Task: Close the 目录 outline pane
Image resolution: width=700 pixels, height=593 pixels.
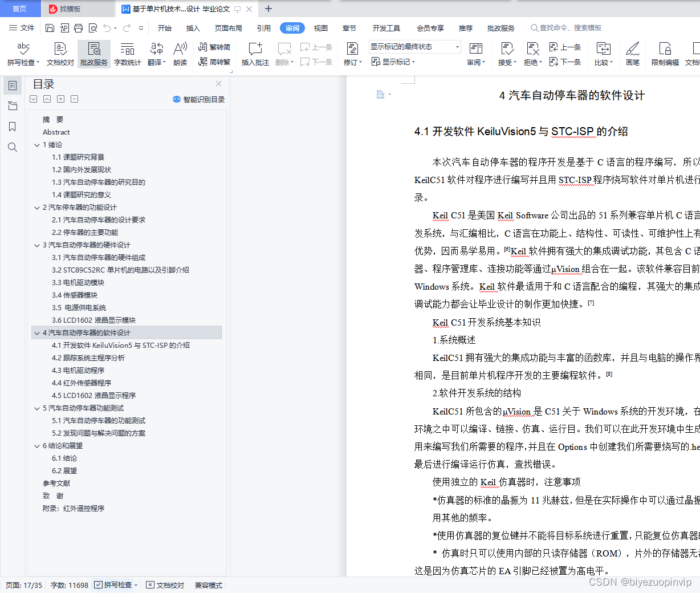Action: (x=218, y=84)
